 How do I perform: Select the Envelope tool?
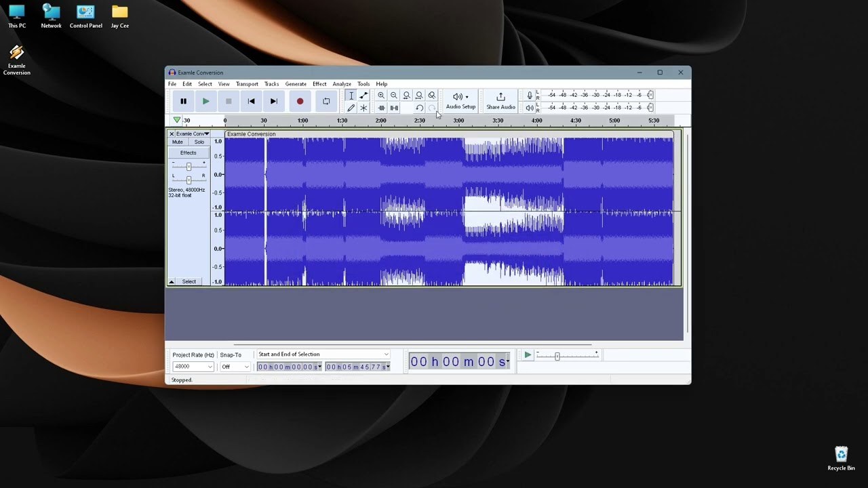pyautogui.click(x=363, y=96)
